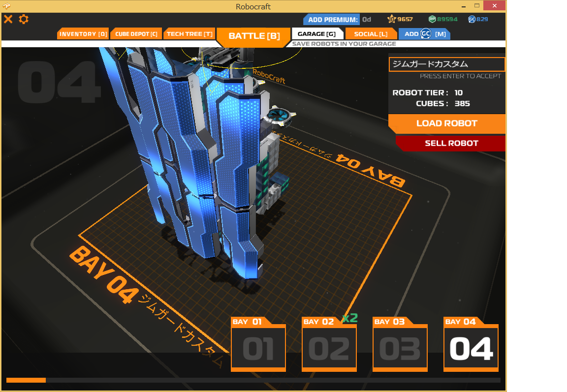Click the Sell Robot button
The width and height of the screenshot is (567, 392).
[451, 143]
